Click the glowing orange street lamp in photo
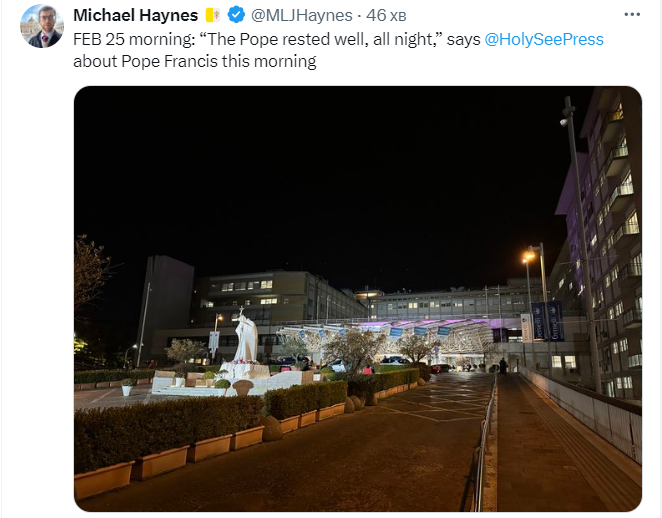Viewport: 662px width, 518px height. click(x=528, y=256)
